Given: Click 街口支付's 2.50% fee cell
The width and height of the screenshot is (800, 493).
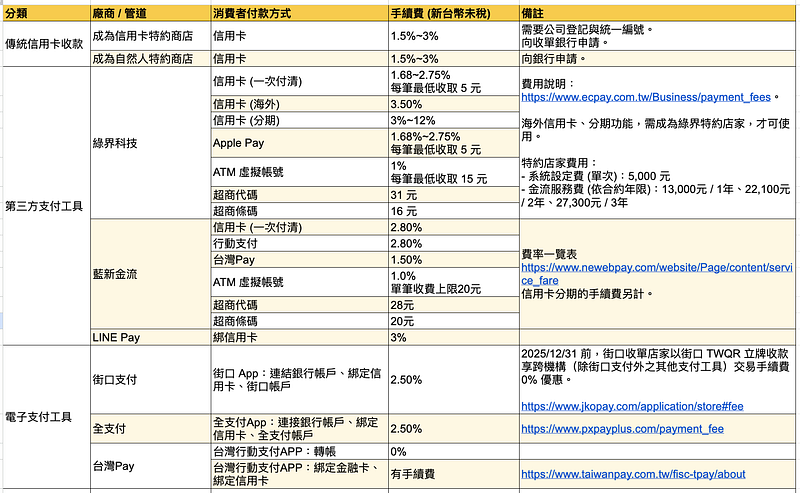Looking at the screenshot, I should [454, 380].
